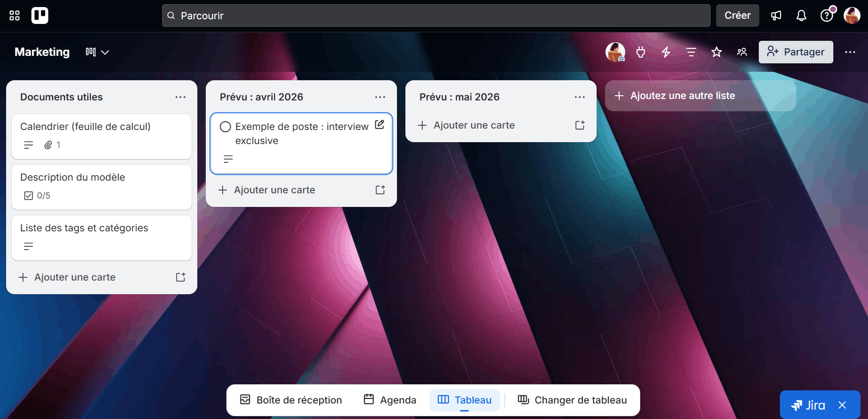
Task: Go to Trello home via logo
Action: pyautogui.click(x=40, y=15)
